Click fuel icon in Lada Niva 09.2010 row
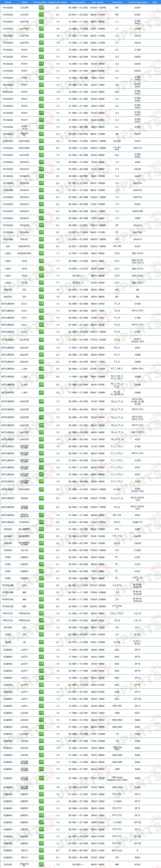 click(x=41, y=283)
